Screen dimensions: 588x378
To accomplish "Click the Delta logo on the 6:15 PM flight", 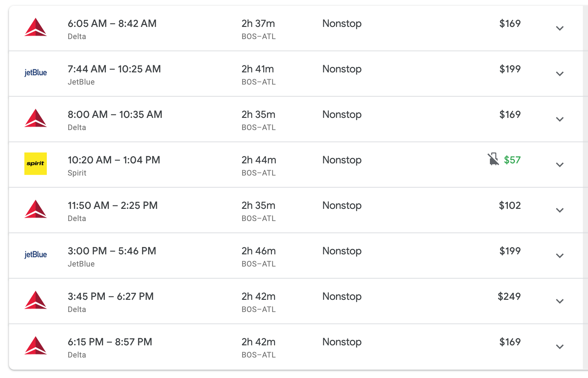I will click(36, 346).
